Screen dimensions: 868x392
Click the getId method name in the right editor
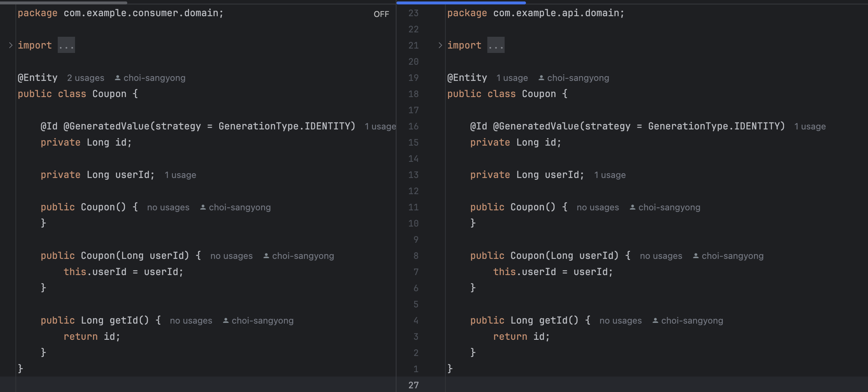pyautogui.click(x=553, y=321)
